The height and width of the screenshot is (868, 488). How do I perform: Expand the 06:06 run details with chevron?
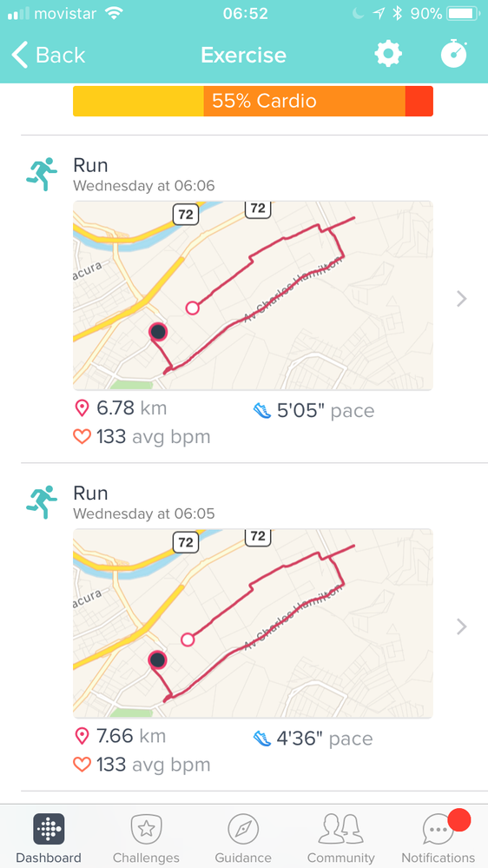pyautogui.click(x=461, y=299)
